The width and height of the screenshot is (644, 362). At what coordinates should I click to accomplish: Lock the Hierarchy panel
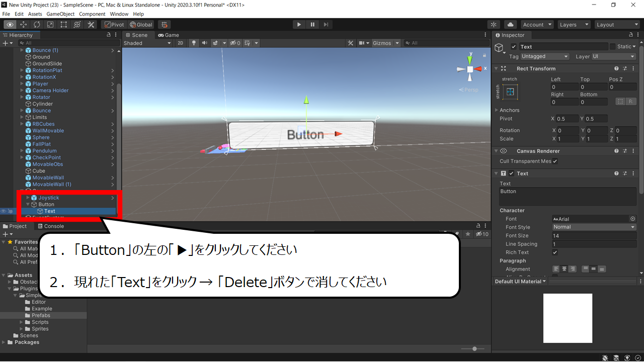109,35
